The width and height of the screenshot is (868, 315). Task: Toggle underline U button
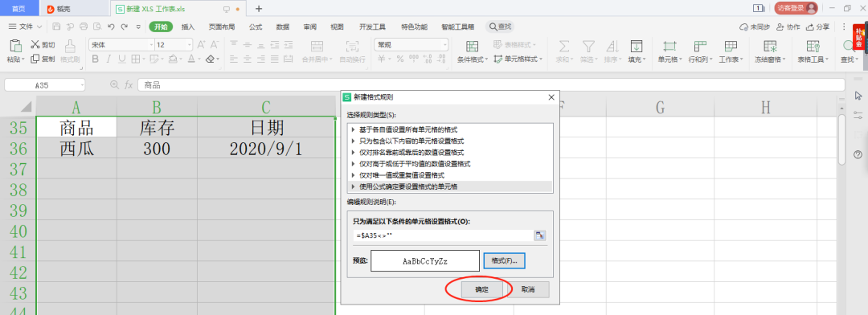[x=121, y=59]
